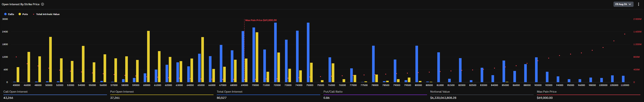Select the blue calls bar at strike 69000
Image resolution: width=644 pixels, height=102 pixels.
[x=243, y=57]
